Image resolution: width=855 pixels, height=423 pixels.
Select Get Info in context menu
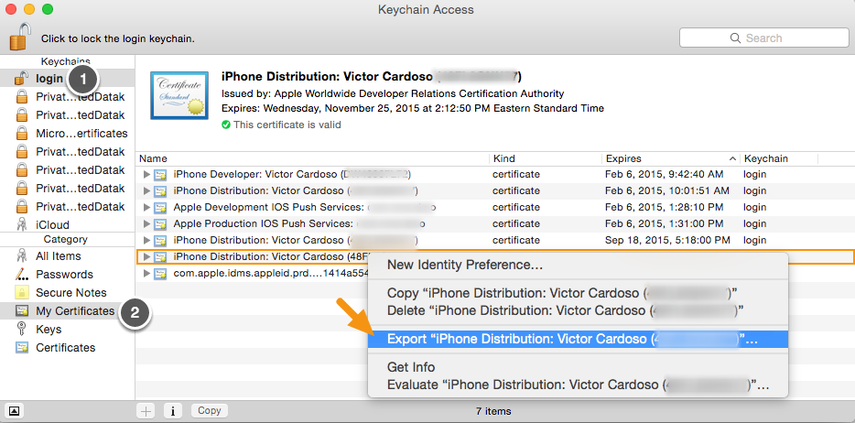tap(414, 367)
